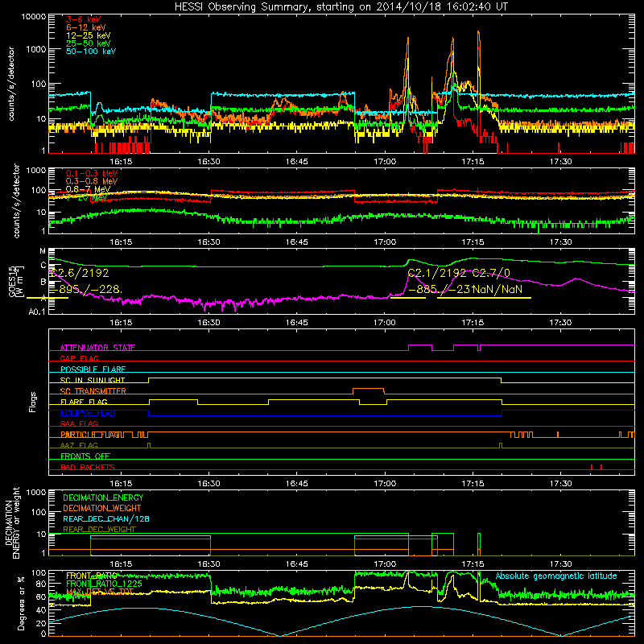Select the FLARE_FLAG label
The image size is (644, 644).
[x=84, y=402]
